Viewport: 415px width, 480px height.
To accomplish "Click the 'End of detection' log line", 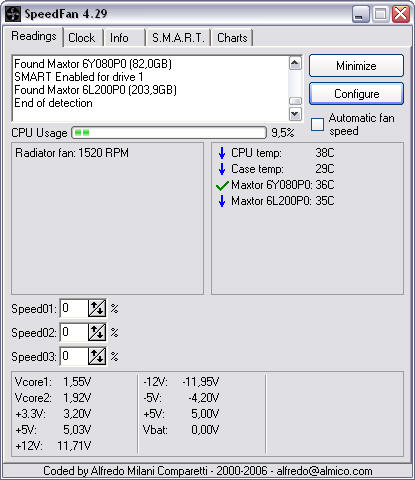I will (53, 103).
